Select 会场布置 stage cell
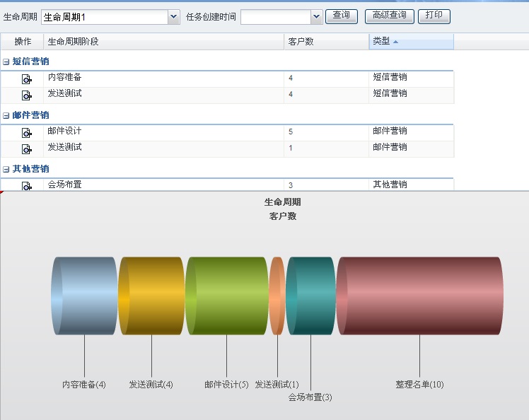The image size is (529, 420). (x=163, y=185)
